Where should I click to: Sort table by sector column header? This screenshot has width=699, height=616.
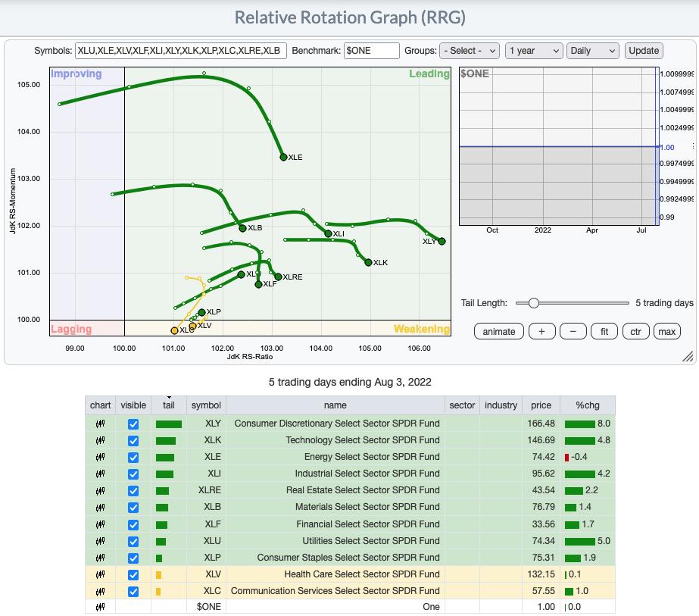[x=462, y=405]
